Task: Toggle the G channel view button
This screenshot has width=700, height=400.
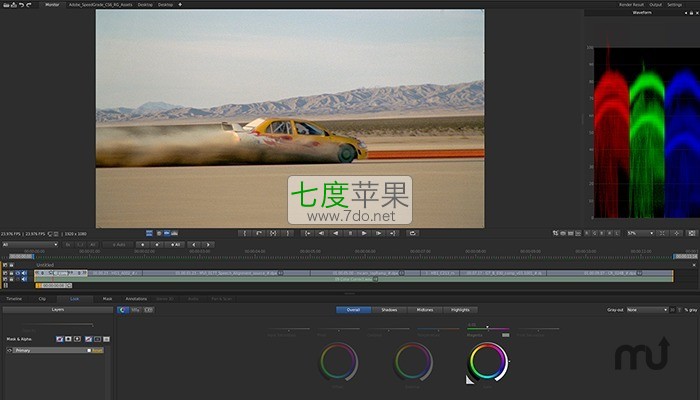Action: (595, 233)
